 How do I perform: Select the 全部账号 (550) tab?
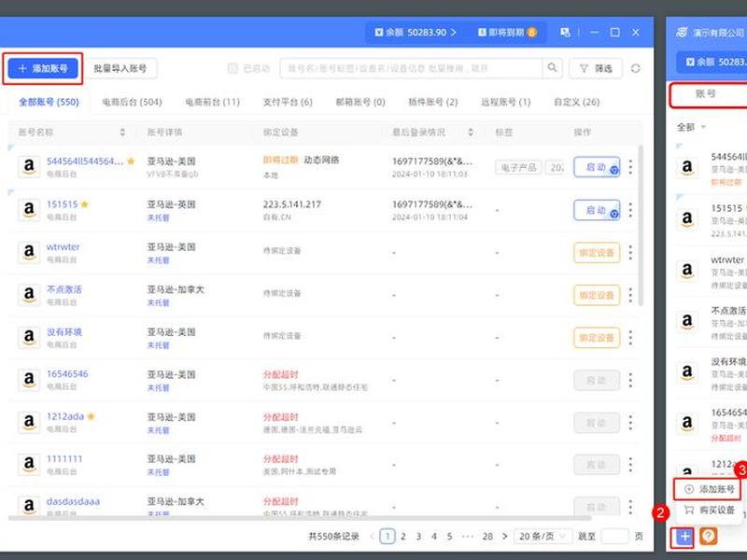tap(49, 102)
